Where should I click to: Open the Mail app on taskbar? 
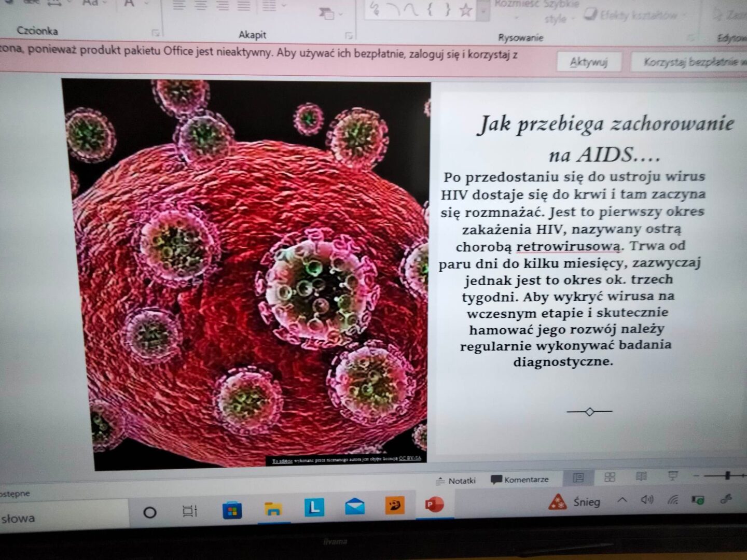pyautogui.click(x=355, y=506)
